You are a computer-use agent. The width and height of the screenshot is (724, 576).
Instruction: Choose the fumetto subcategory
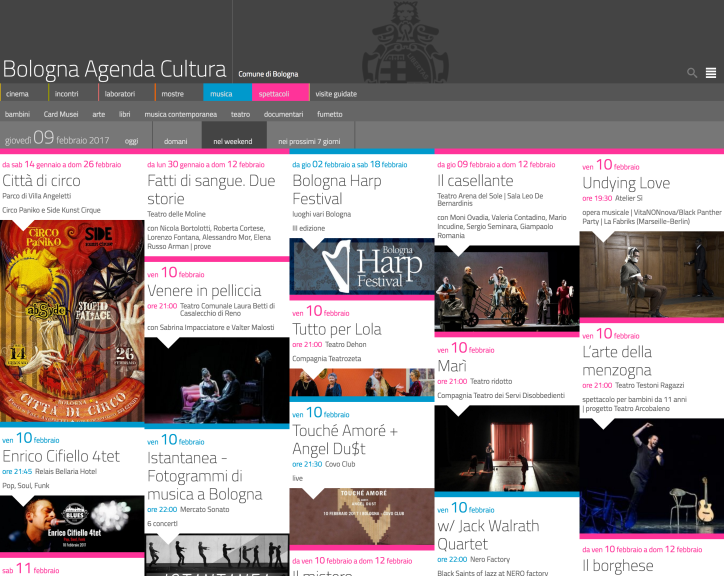329,115
